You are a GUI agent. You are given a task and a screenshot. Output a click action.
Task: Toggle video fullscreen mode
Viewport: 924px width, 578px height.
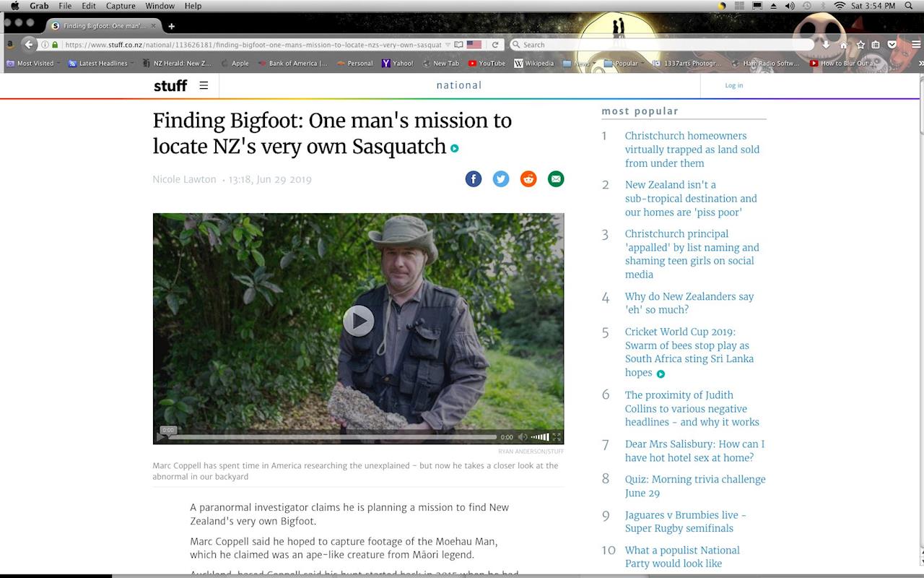[x=557, y=437]
